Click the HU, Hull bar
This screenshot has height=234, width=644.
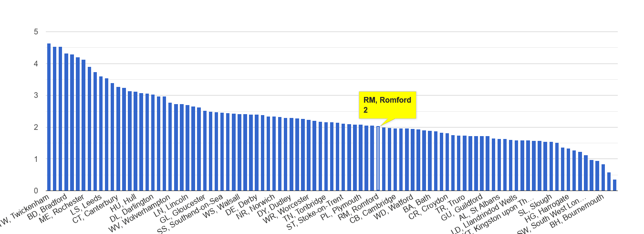[135, 141]
